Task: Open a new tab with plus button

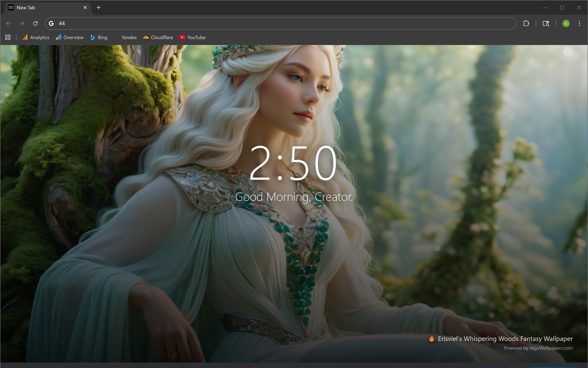Action: click(98, 7)
